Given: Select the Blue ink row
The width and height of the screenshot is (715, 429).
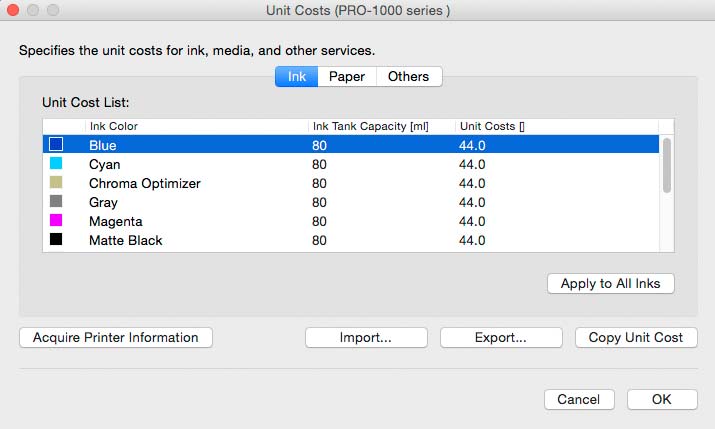Looking at the screenshot, I should (x=351, y=145).
